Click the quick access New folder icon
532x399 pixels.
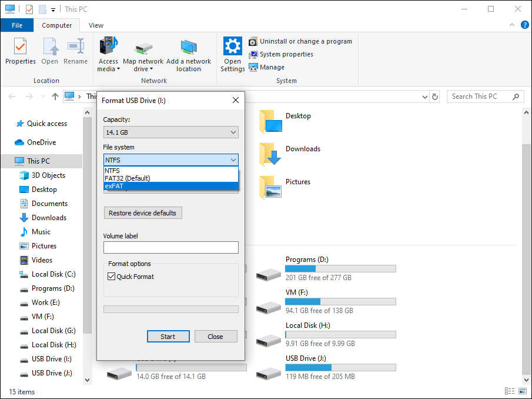(x=42, y=9)
